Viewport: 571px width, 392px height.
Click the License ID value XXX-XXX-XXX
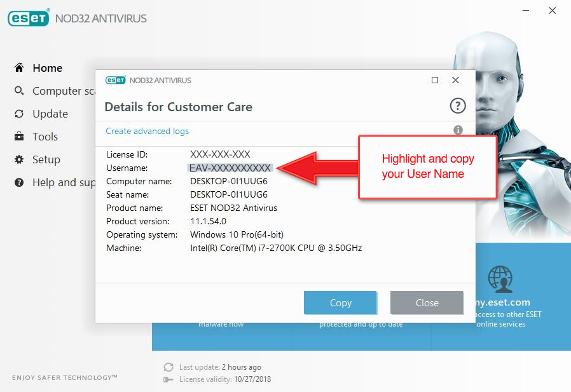click(220, 154)
